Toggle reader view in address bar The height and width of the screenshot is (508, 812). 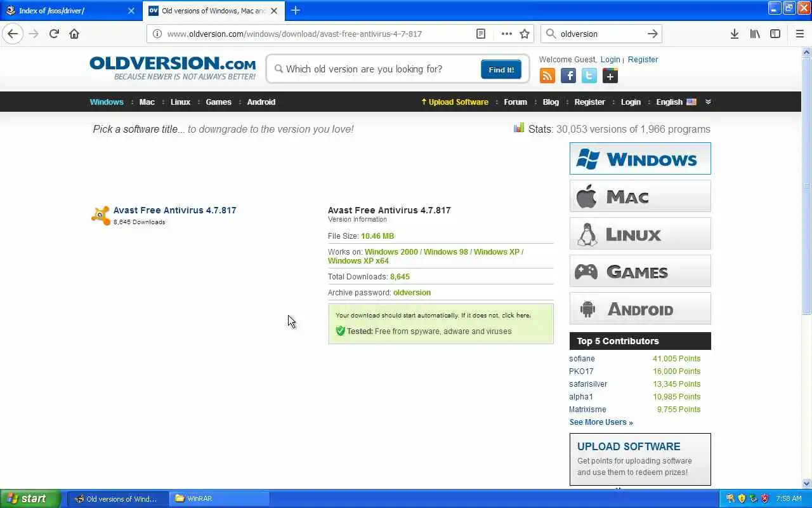pos(481,34)
